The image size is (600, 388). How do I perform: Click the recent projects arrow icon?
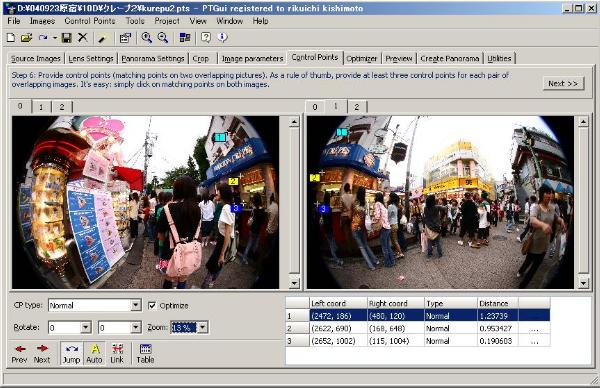pos(43,37)
